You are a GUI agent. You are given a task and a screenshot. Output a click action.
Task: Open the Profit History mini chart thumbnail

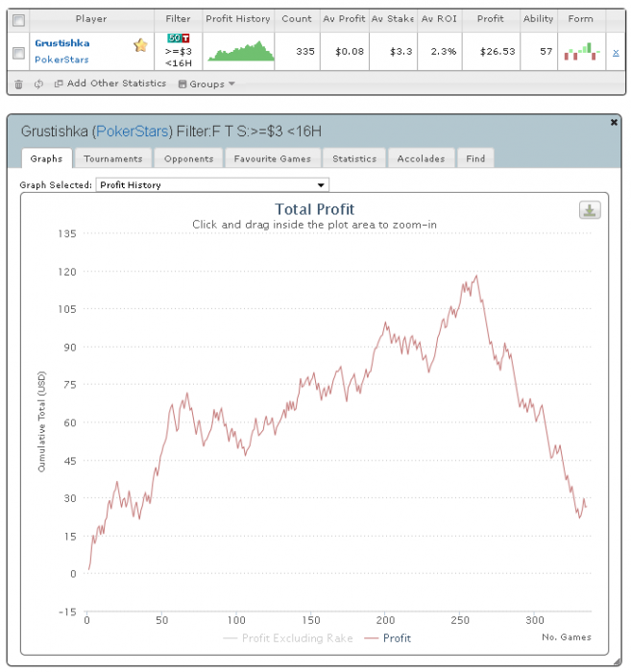240,51
